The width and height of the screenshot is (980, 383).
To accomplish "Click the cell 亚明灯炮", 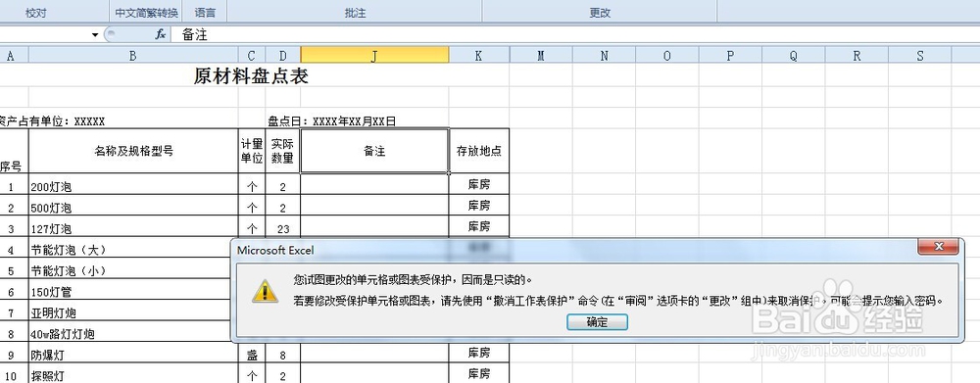I will [130, 311].
